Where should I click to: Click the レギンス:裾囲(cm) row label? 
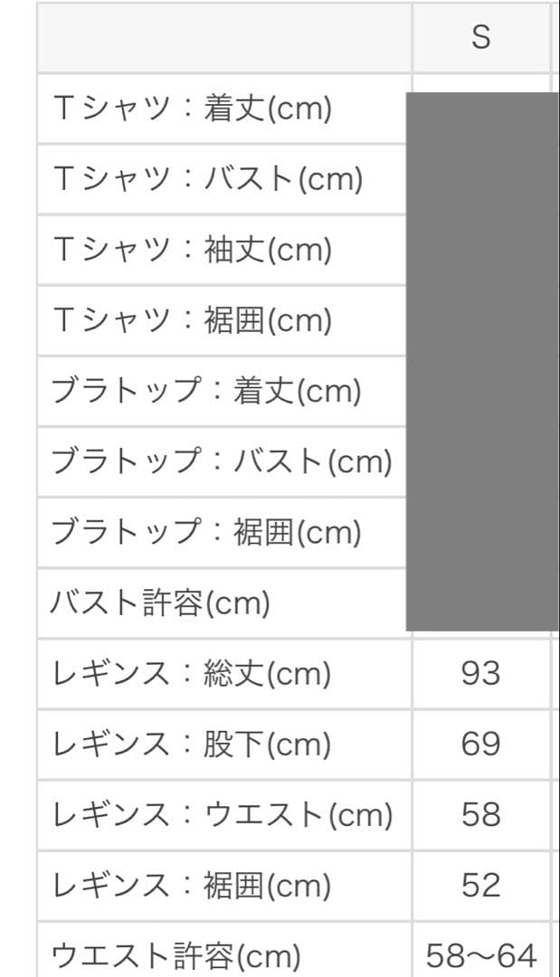[x=192, y=886]
